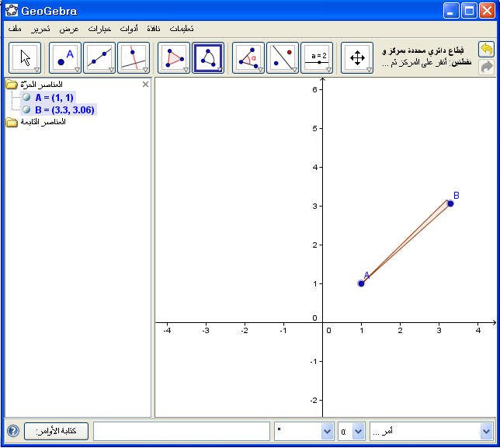Click the Undo arrow button
The height and width of the screenshot is (448, 500).
point(487,50)
